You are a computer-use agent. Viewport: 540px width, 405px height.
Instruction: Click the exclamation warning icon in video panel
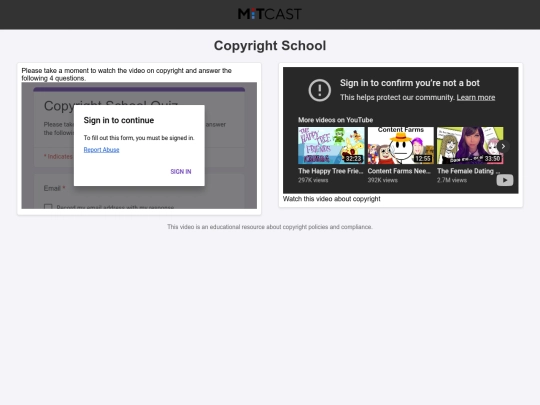320,90
